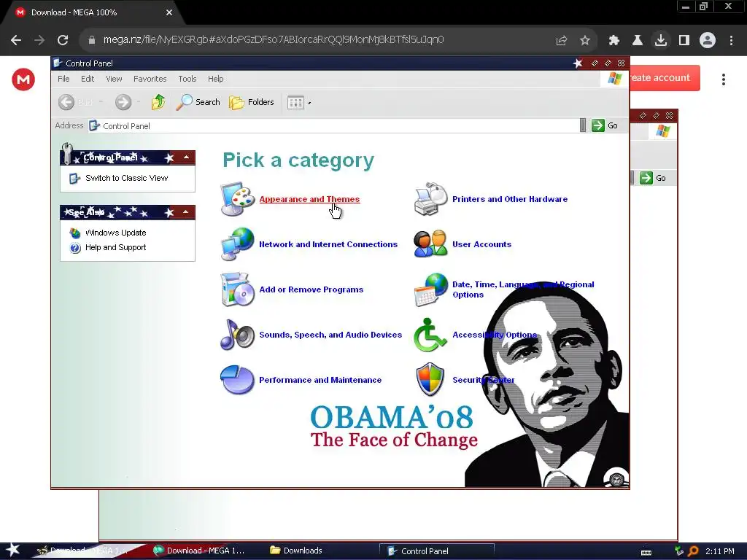Switch to Downloads taskbar item
The image size is (747, 560).
(296, 551)
